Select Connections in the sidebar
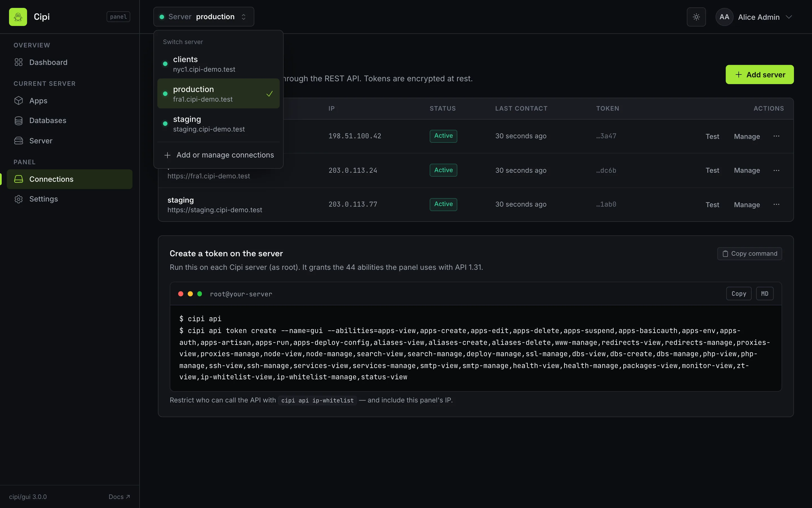The width and height of the screenshot is (812, 508). click(x=69, y=179)
